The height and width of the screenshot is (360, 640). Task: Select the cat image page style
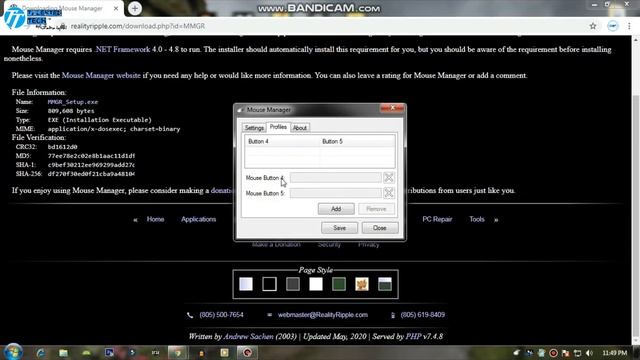tap(362, 284)
